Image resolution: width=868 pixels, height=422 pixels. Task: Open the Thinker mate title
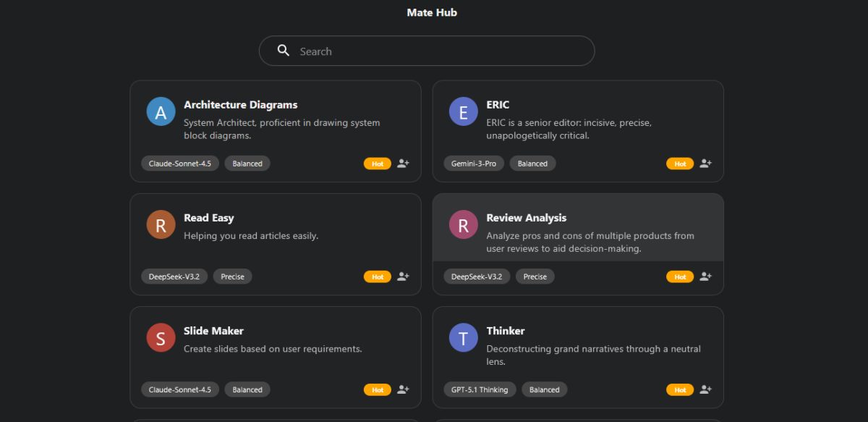click(x=506, y=331)
